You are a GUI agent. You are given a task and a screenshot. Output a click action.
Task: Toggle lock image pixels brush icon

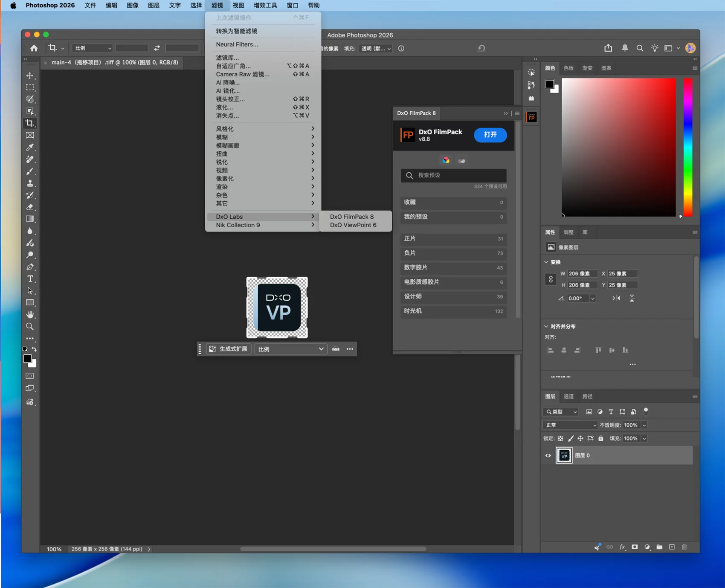tap(571, 438)
